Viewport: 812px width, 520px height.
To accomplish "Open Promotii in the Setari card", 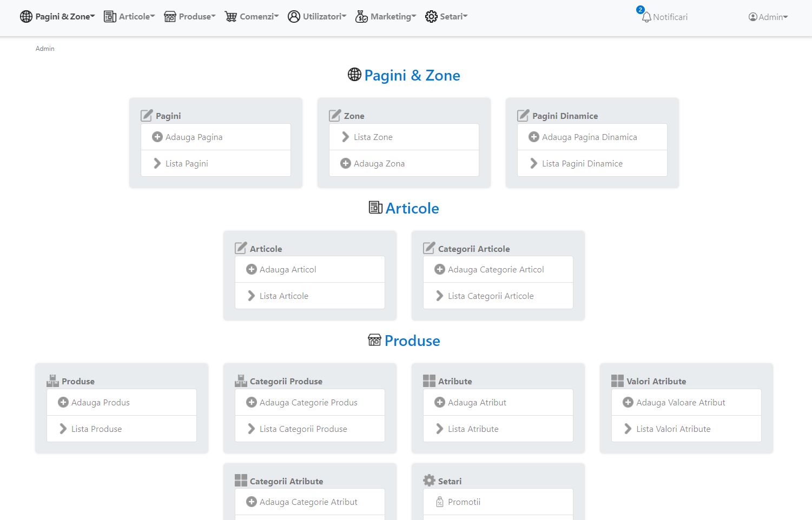I will click(498, 502).
